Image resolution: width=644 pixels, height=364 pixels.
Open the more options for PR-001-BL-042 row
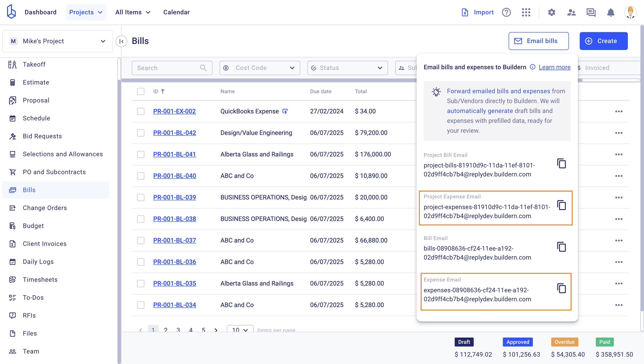coord(619,133)
